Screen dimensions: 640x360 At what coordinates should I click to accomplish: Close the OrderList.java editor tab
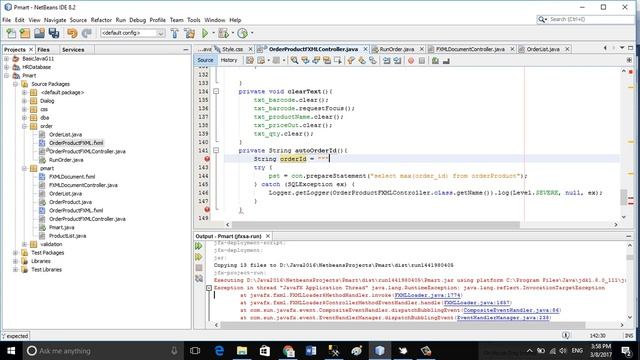pos(567,49)
